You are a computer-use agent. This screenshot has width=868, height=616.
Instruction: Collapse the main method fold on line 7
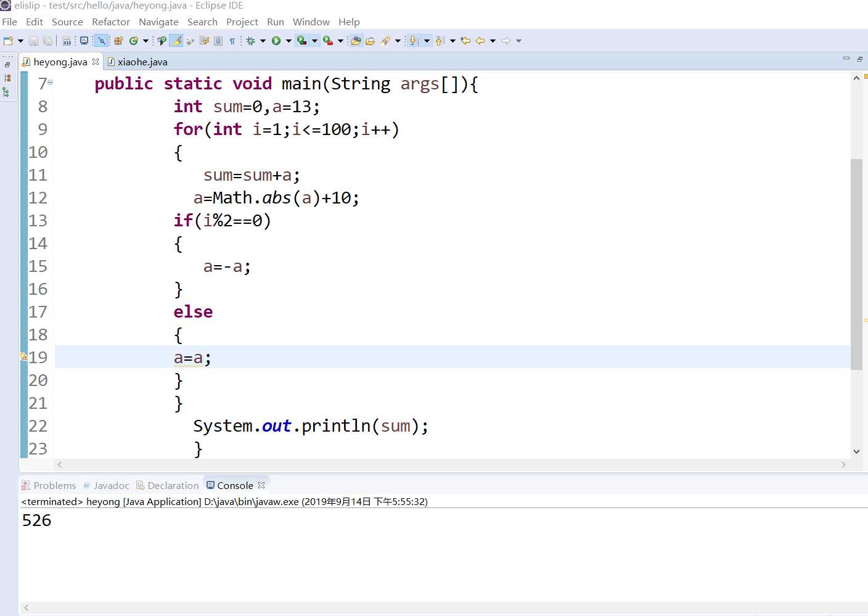pos(51,82)
